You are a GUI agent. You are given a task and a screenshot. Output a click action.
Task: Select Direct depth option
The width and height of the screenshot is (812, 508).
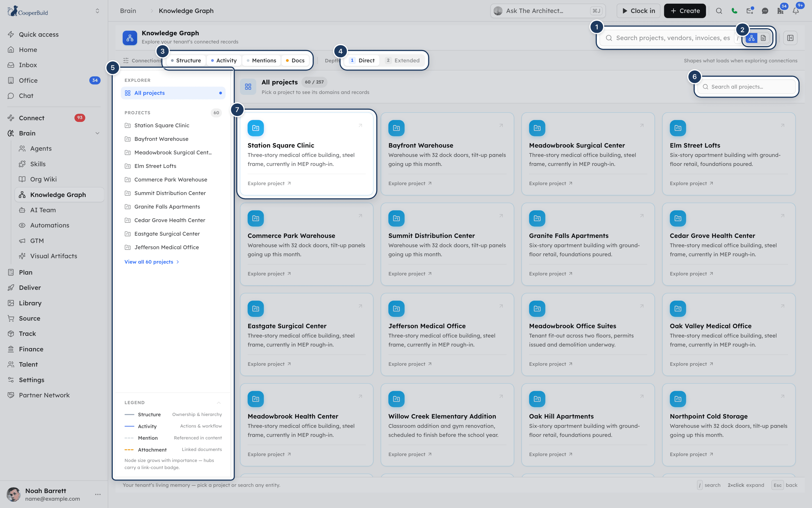(x=362, y=60)
